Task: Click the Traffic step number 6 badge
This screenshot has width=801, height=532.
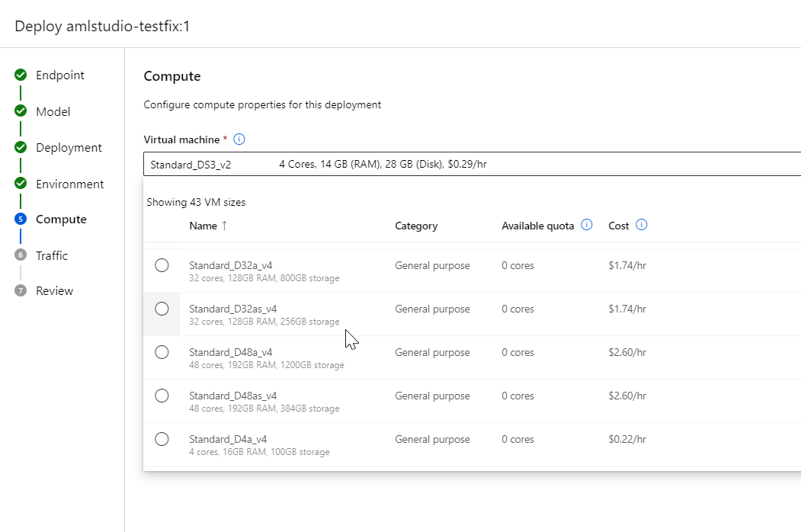Action: click(x=21, y=255)
